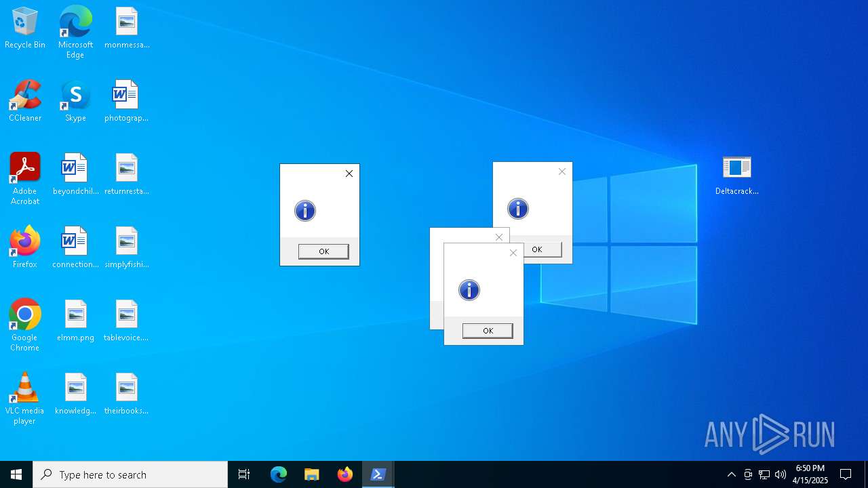Select the Microsoft Edge desktop shortcut
The image size is (868, 488).
point(75,33)
